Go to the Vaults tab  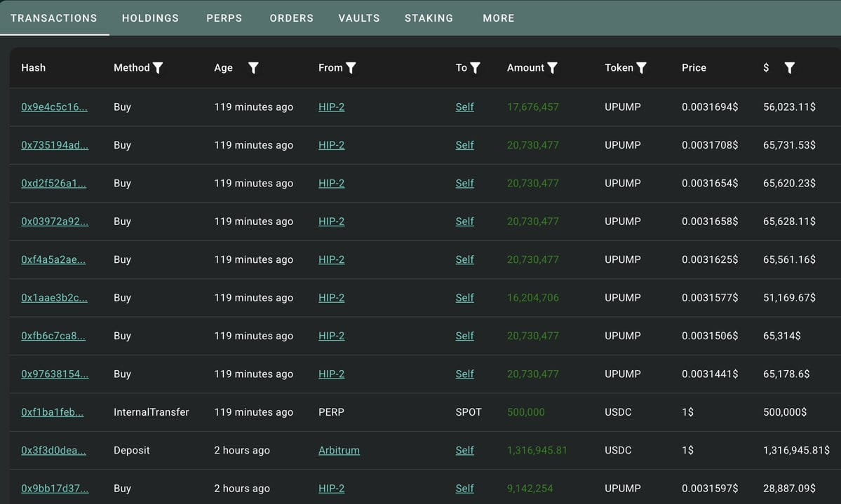coord(359,18)
